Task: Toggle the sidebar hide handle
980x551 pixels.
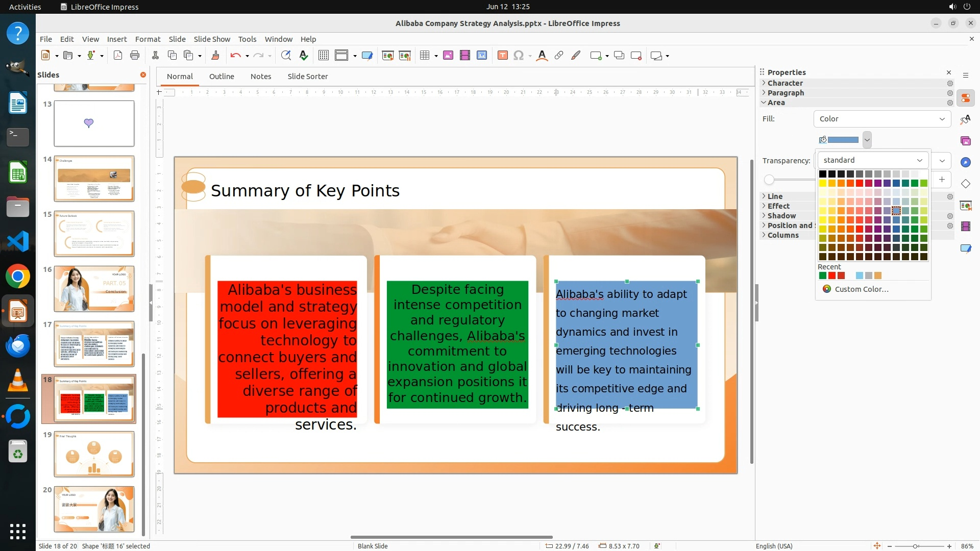Action: [756, 303]
